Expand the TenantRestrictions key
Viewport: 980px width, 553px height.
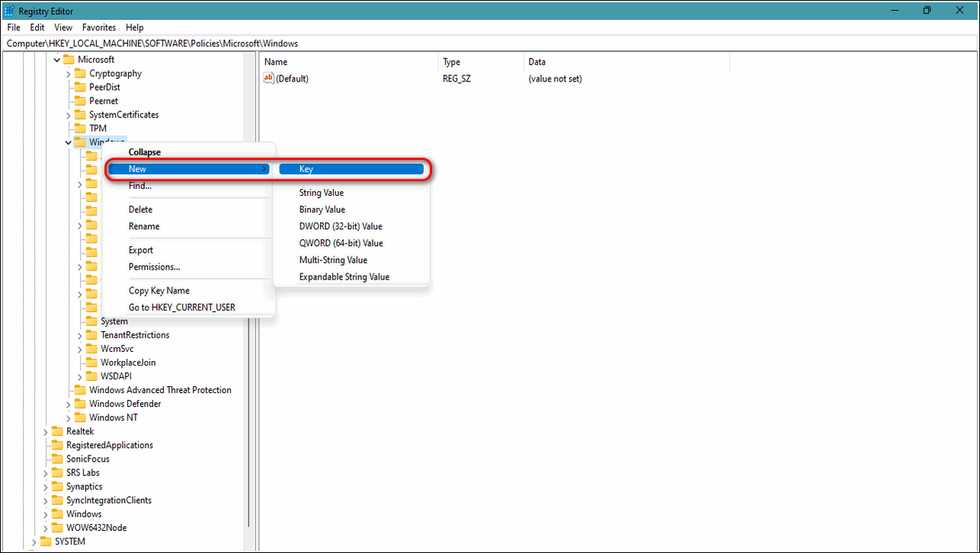[80, 335]
